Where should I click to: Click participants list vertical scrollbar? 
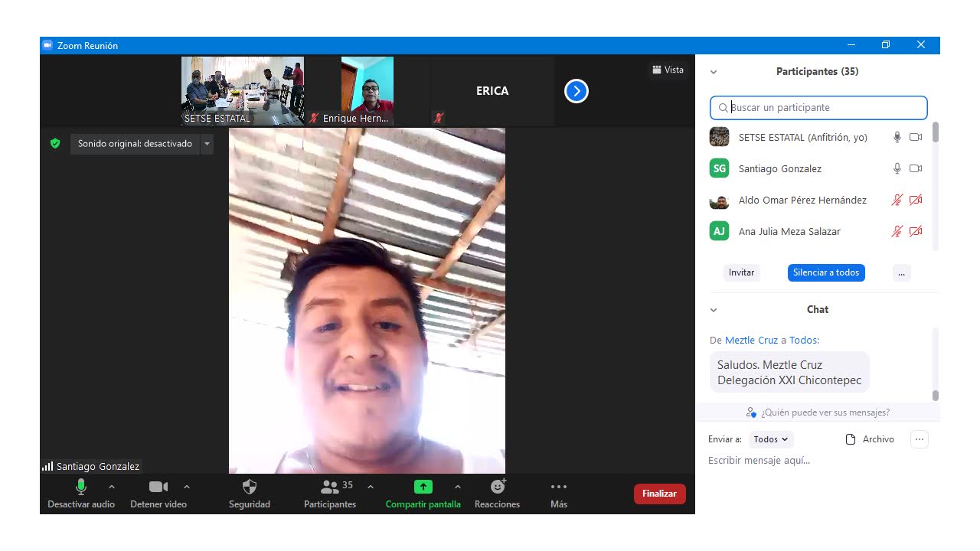pos(935,132)
